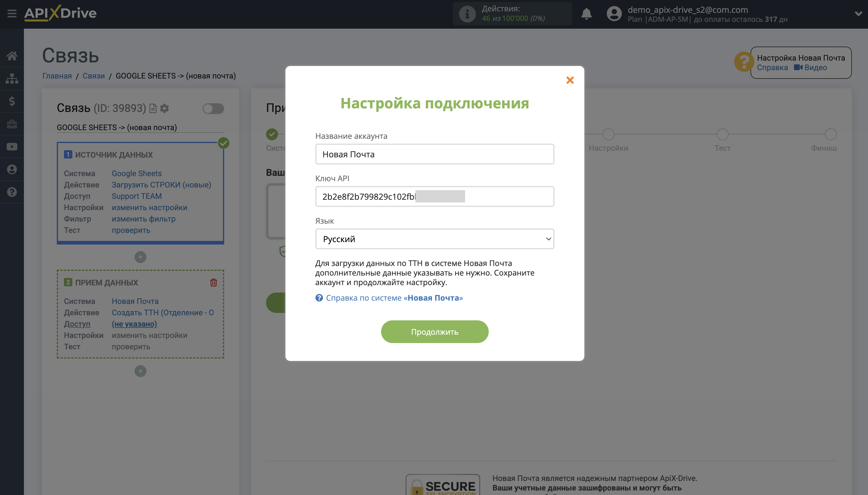Enable the connection toggle switch

tap(213, 108)
